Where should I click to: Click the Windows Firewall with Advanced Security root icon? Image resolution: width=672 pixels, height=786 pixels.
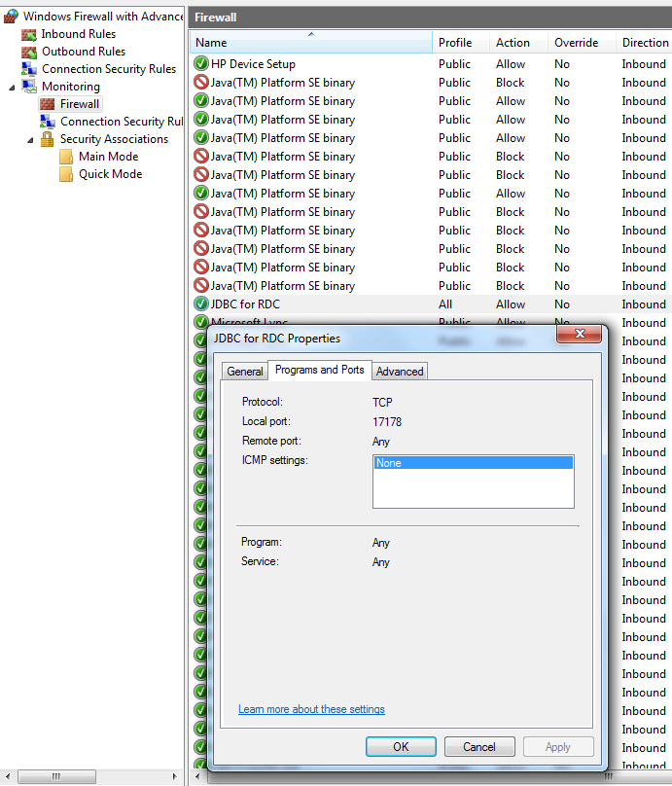click(x=11, y=16)
